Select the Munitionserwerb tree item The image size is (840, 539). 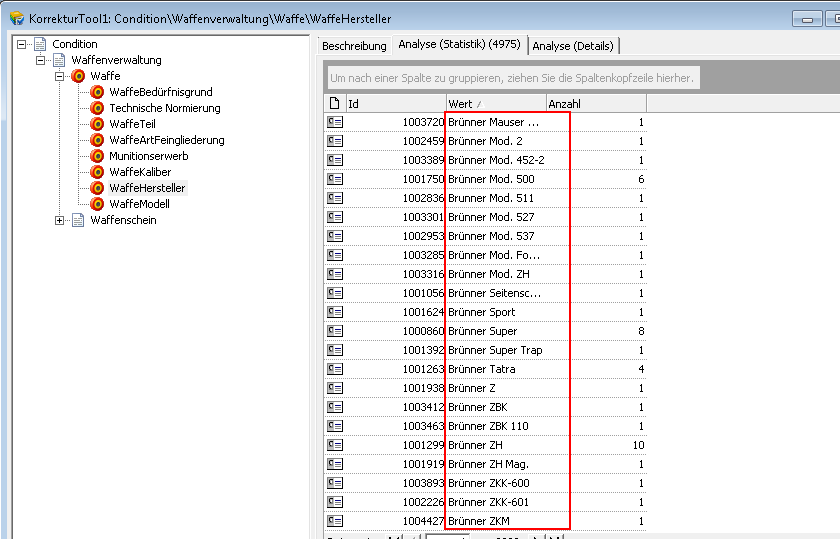148,156
